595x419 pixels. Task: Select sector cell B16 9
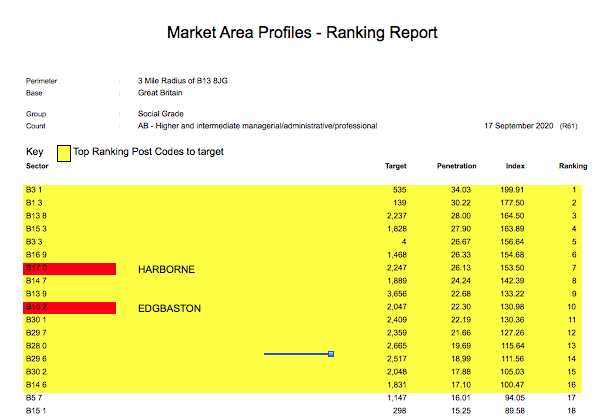click(x=36, y=255)
